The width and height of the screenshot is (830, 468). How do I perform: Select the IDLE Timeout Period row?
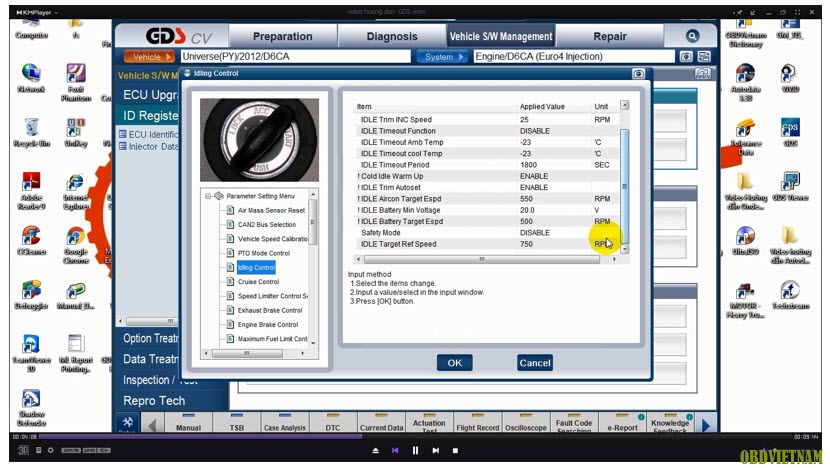[486, 165]
